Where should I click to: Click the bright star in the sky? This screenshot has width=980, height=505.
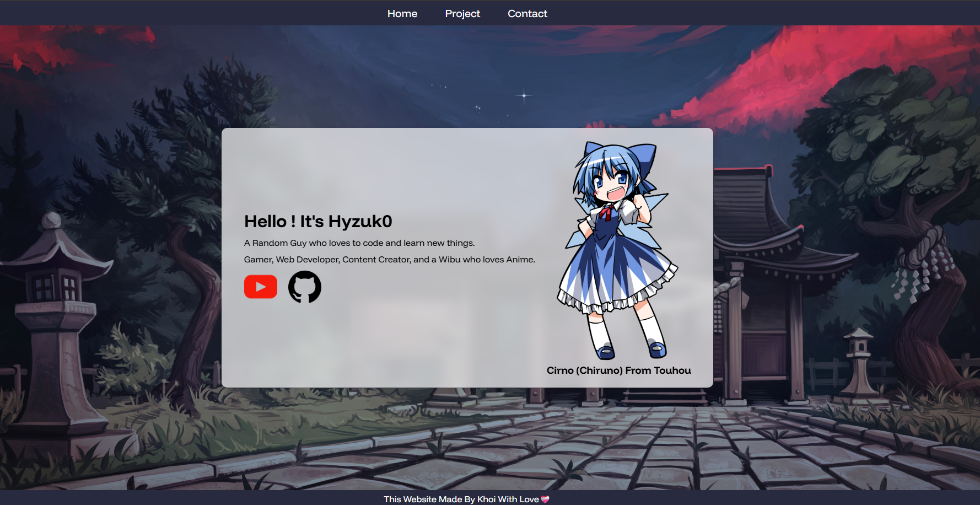coord(524,95)
